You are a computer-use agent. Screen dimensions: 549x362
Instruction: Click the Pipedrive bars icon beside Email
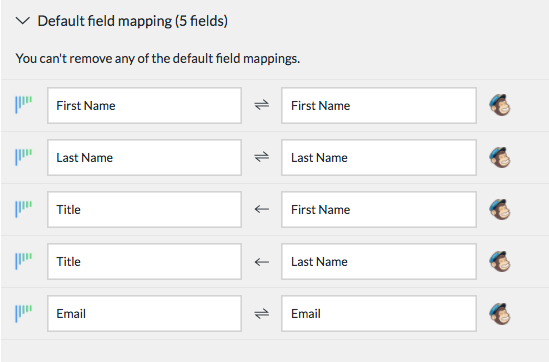[23, 313]
